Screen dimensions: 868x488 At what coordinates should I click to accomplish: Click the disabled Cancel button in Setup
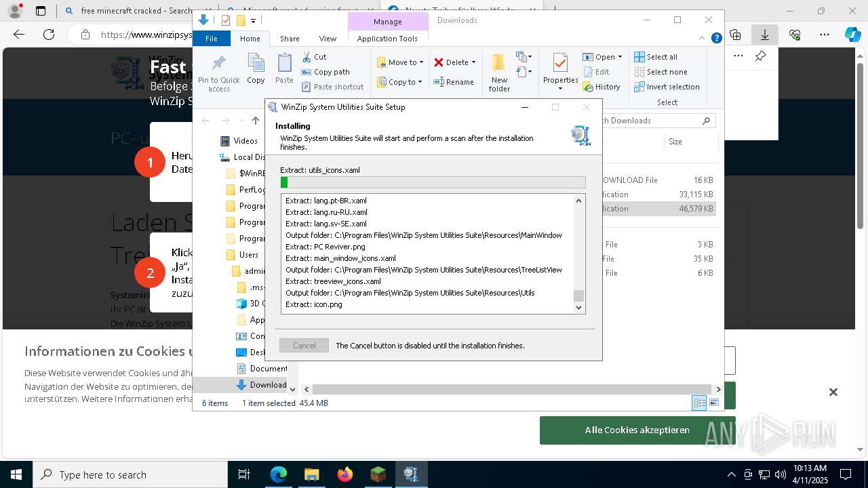304,346
